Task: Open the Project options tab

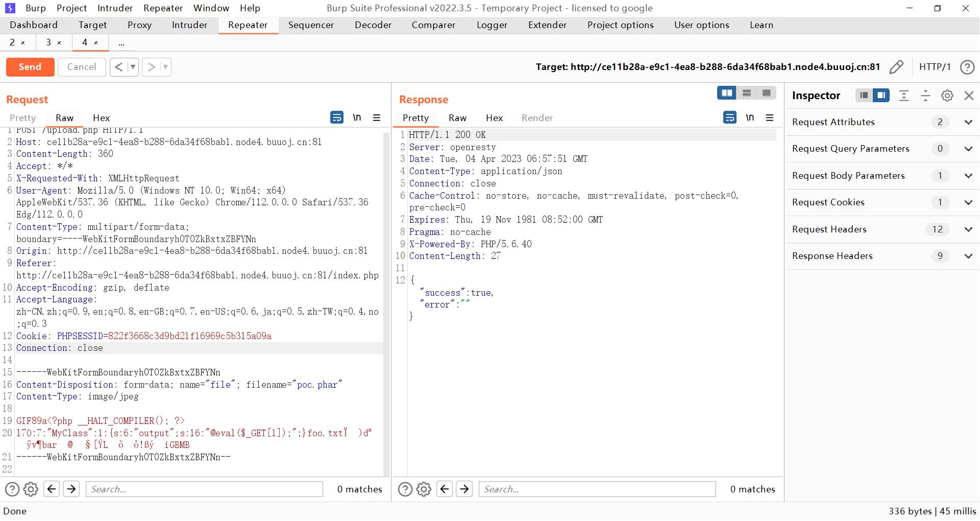Action: tap(620, 25)
